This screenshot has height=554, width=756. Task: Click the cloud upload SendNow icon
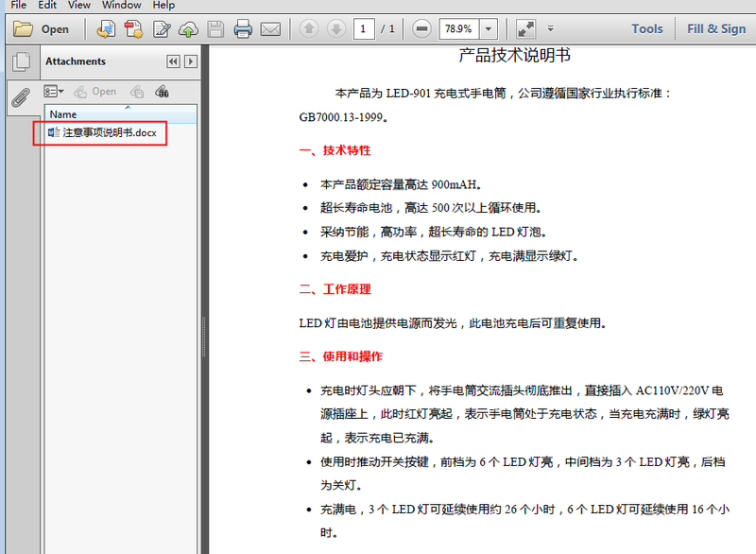click(188, 29)
